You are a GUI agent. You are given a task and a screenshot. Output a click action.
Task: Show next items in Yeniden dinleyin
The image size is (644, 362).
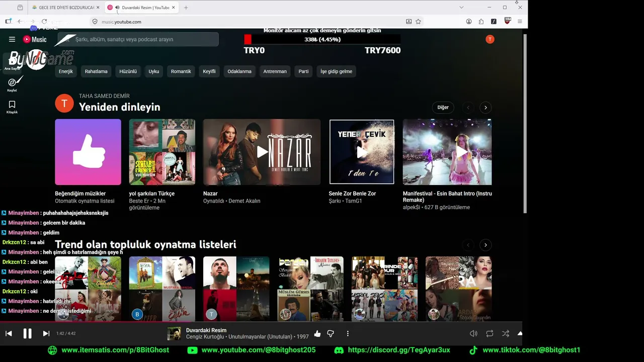tap(486, 108)
